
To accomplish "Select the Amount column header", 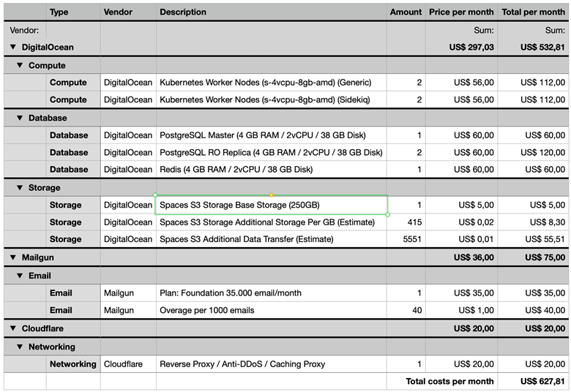I will coord(406,12).
